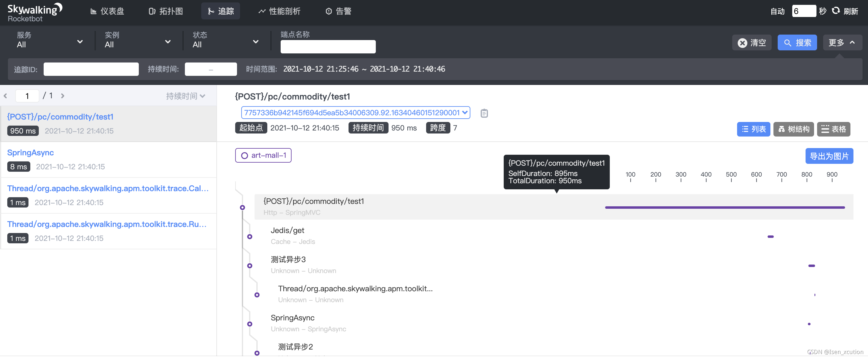This screenshot has height=358, width=868.
Task: Click the refresh circular arrow icon
Action: 836,11
